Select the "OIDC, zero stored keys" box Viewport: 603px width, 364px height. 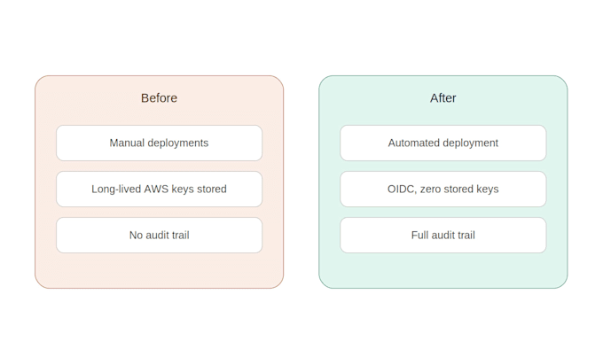point(443,189)
